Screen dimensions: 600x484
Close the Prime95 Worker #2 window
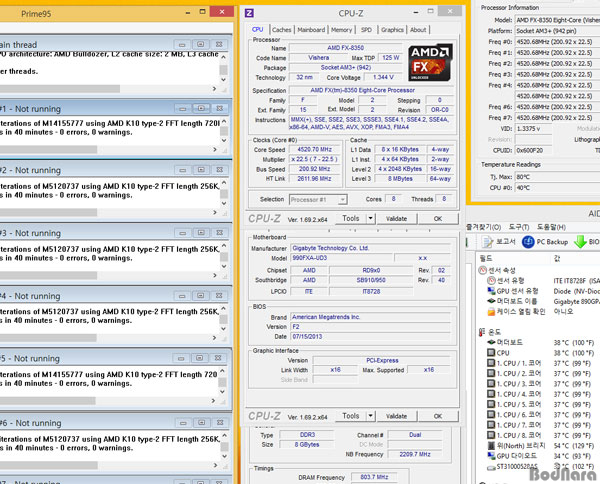tap(219, 170)
